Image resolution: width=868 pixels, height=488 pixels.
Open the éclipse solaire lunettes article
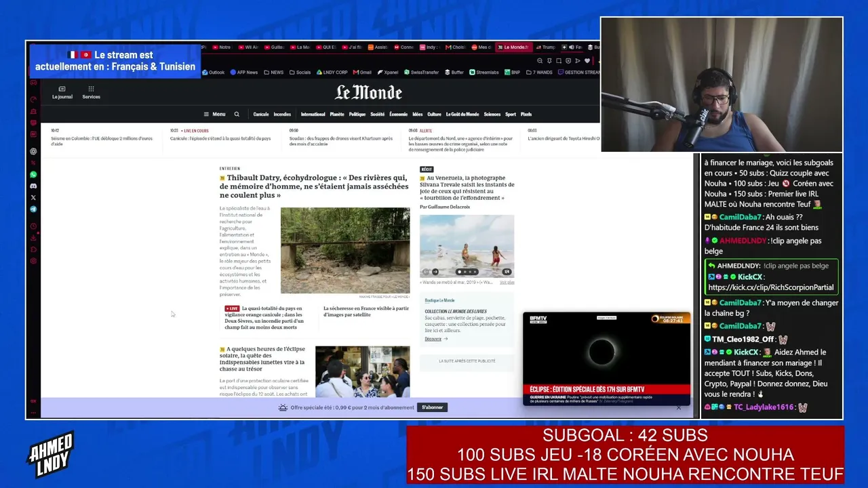point(262,359)
